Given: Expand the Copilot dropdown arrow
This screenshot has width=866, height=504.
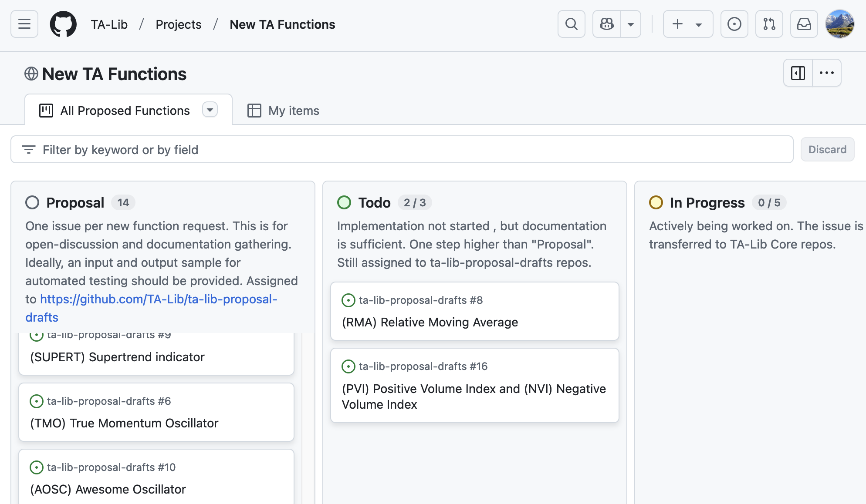Looking at the screenshot, I should (x=630, y=24).
